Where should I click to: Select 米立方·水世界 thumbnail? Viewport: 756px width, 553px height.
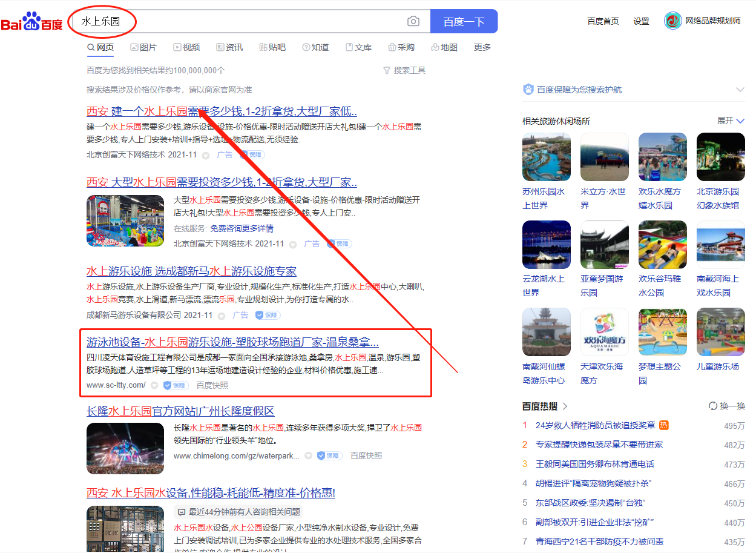[x=605, y=157]
